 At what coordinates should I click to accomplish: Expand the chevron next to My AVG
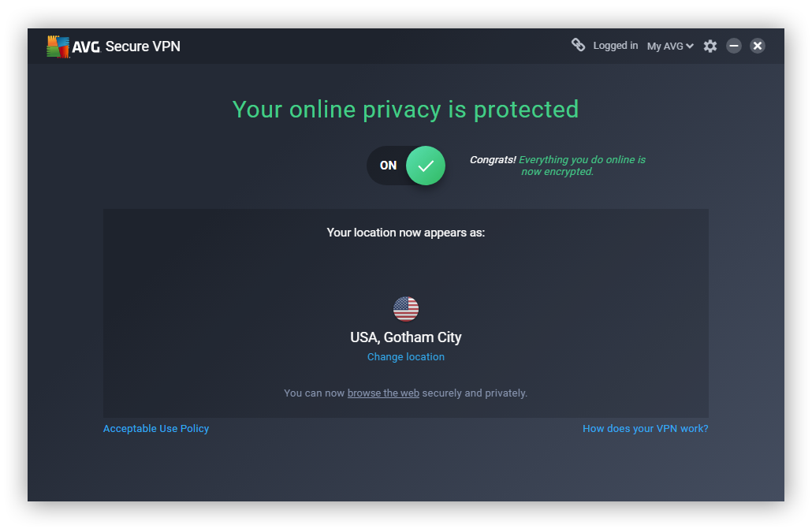[689, 46]
